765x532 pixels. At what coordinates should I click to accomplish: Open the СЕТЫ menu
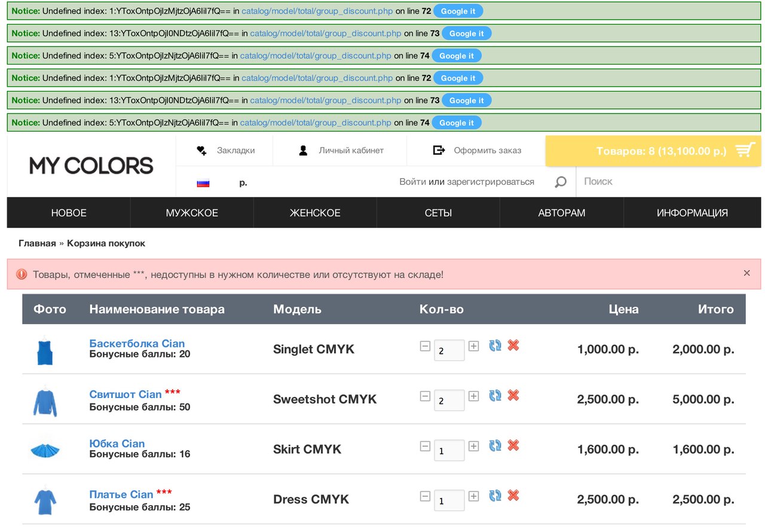coord(438,213)
